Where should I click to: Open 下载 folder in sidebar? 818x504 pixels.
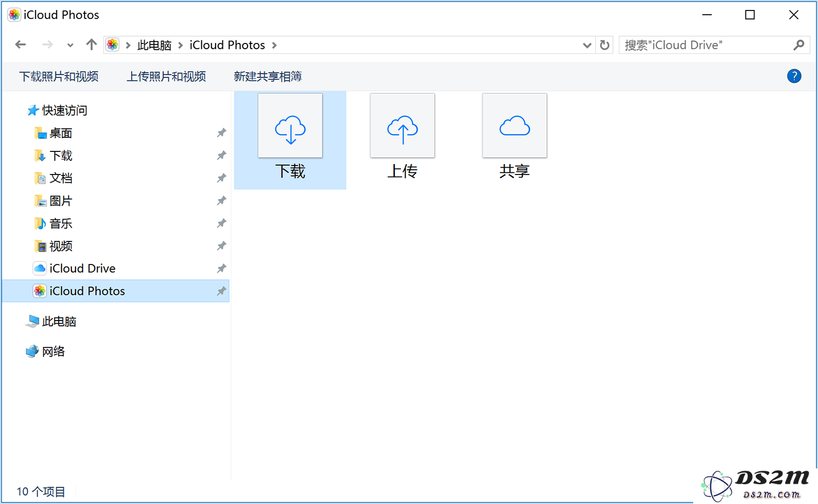tap(53, 156)
